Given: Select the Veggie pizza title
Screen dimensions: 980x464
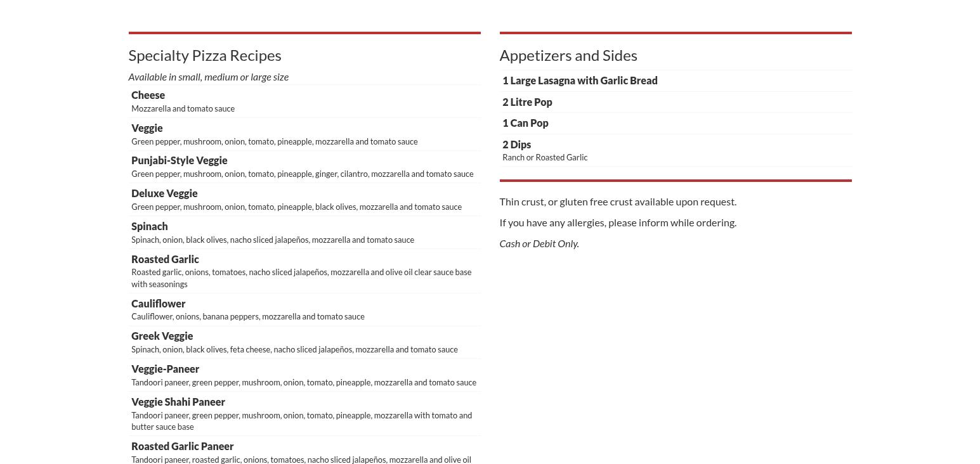Looking at the screenshot, I should [147, 128].
